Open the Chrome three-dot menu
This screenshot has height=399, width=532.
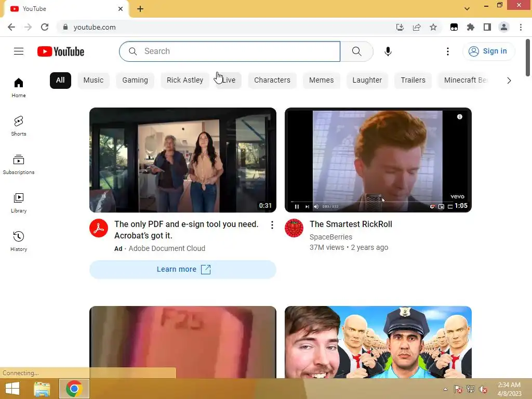click(x=521, y=27)
